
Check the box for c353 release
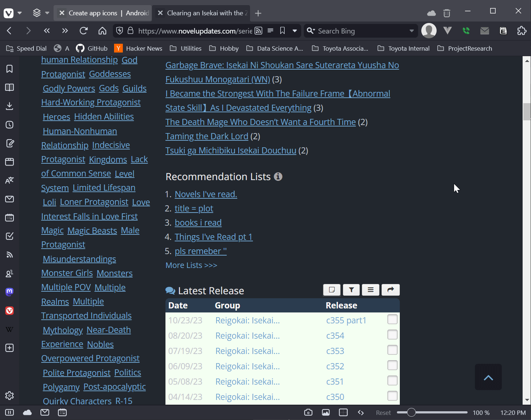pos(392,350)
